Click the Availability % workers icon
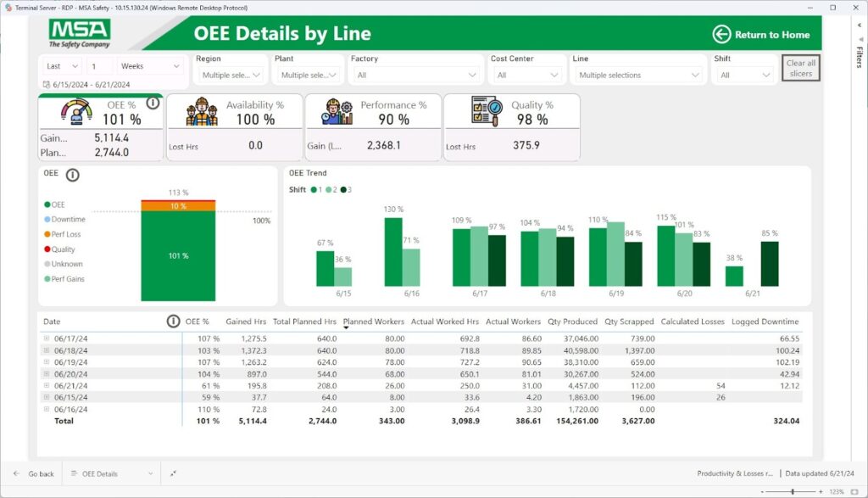Viewport: 868px width, 498px height. (x=202, y=111)
